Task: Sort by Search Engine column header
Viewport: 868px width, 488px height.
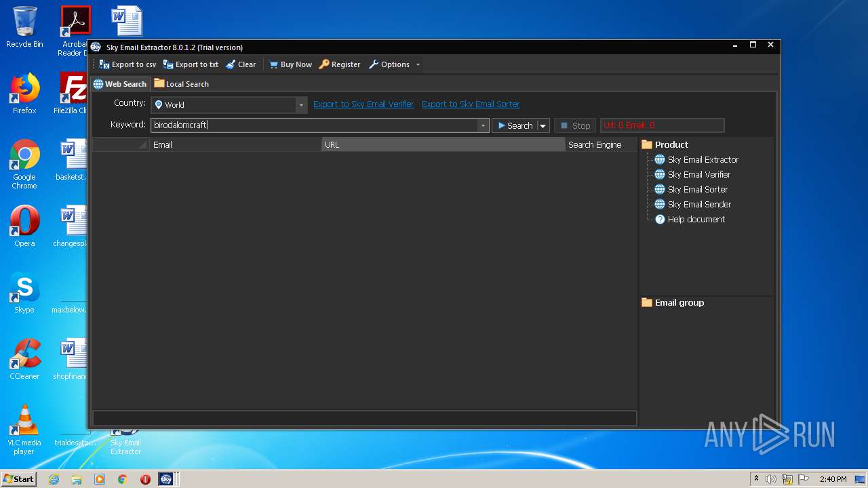Action: [601, 144]
